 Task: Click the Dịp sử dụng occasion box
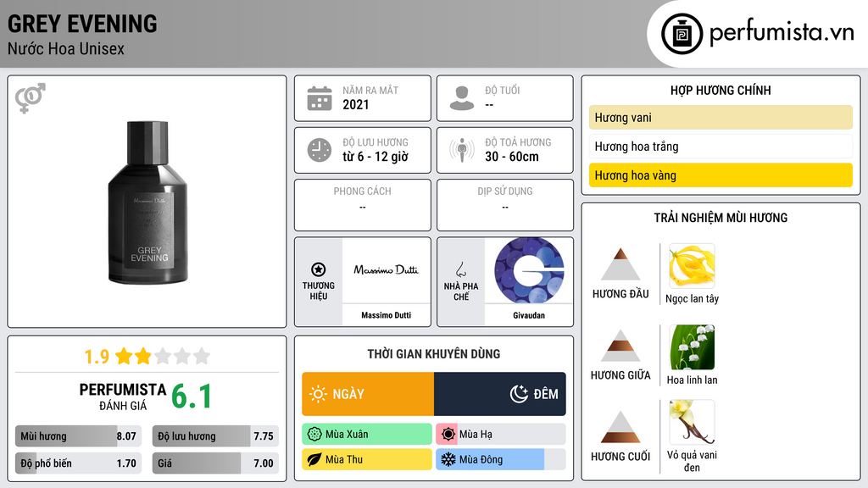(505, 205)
